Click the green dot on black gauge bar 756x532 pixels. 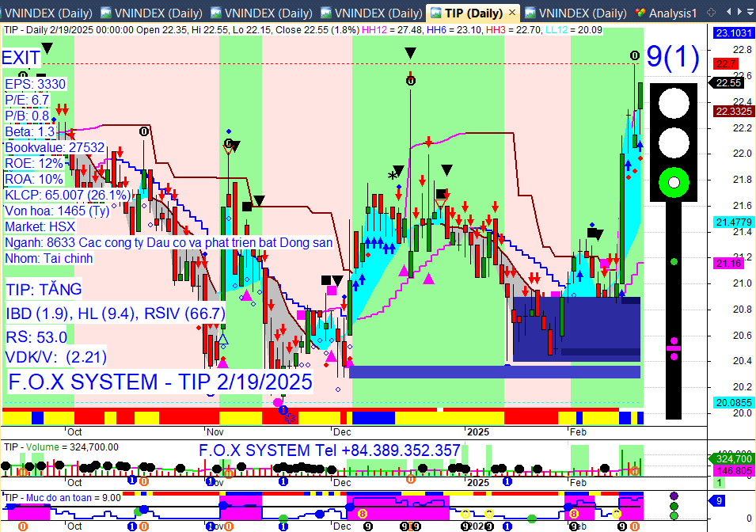pos(674,261)
